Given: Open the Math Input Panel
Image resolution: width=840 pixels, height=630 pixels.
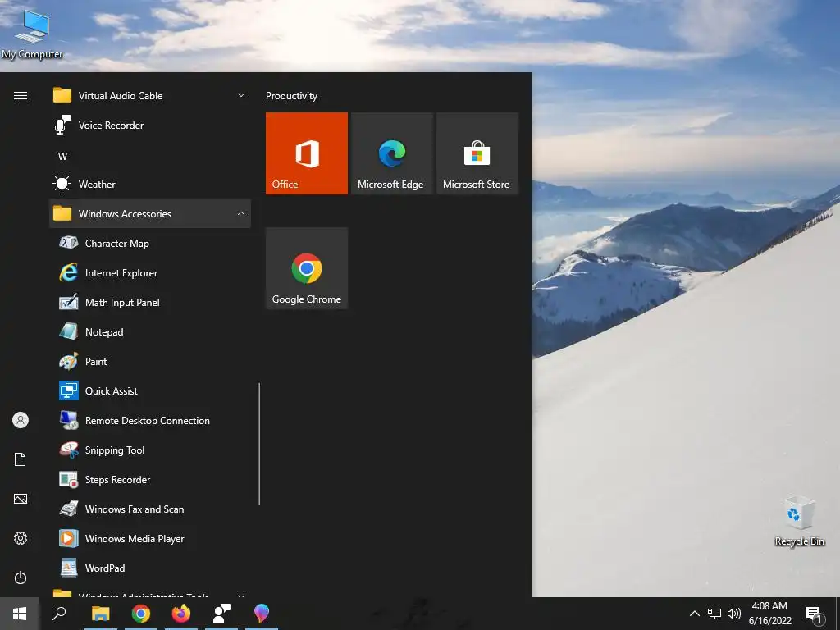Looking at the screenshot, I should click(x=150, y=302).
